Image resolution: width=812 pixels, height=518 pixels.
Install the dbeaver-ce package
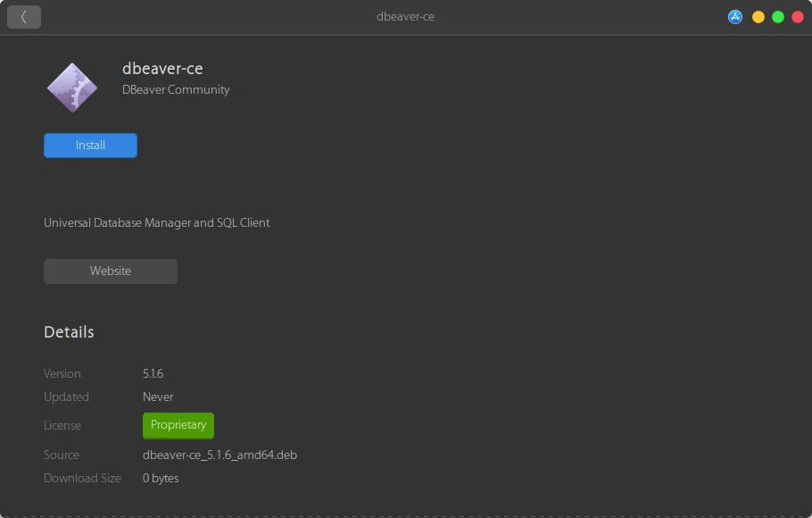pyautogui.click(x=91, y=146)
